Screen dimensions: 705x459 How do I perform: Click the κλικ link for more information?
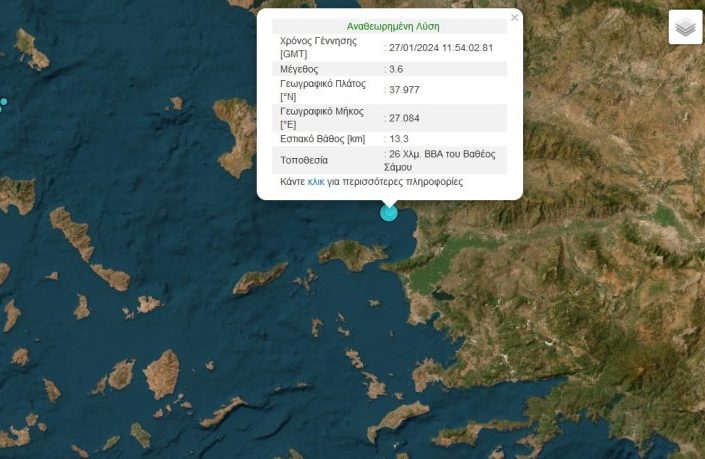316,182
